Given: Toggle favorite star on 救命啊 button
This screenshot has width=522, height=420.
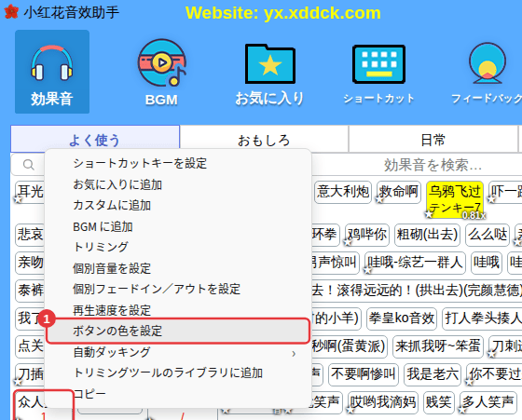Looking at the screenshot, I should coord(379,199).
